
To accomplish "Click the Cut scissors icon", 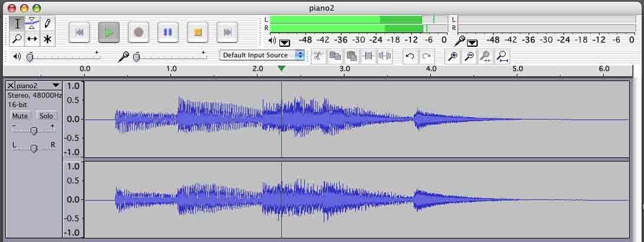I will (x=318, y=56).
